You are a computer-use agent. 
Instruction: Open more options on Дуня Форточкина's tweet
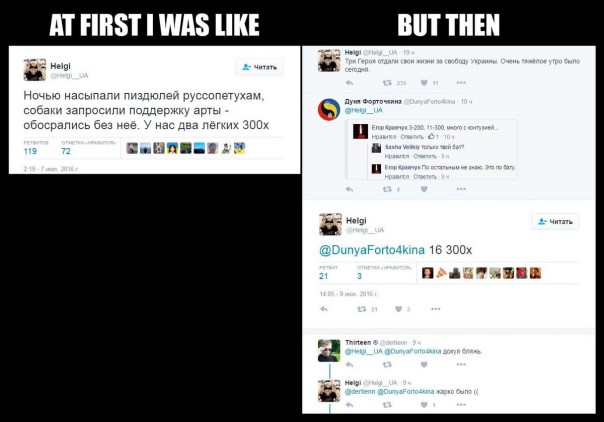pos(461,189)
